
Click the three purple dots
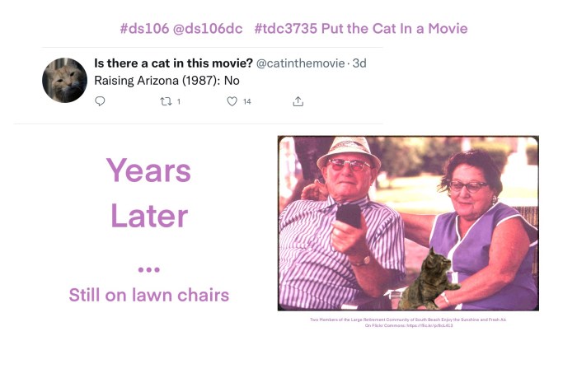click(x=148, y=269)
